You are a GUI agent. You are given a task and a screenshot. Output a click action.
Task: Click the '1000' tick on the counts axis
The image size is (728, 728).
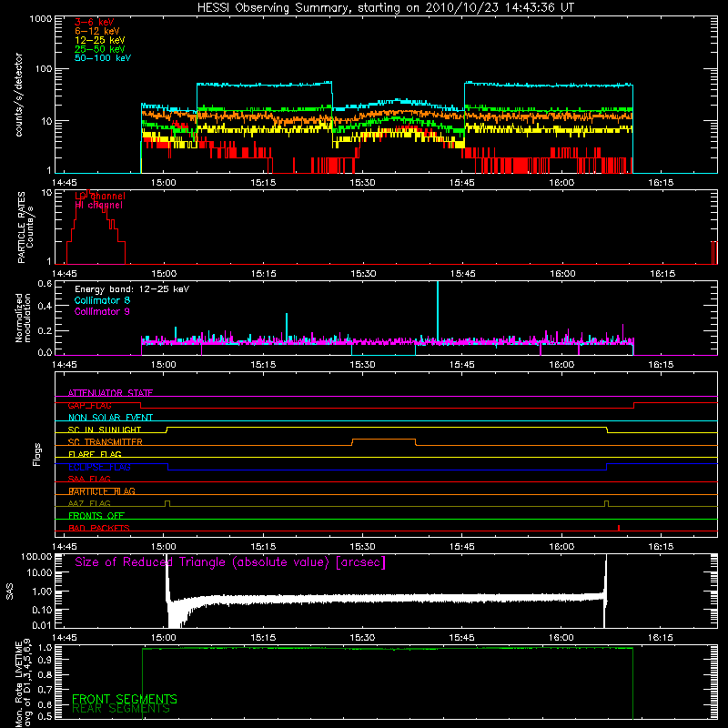40,19
